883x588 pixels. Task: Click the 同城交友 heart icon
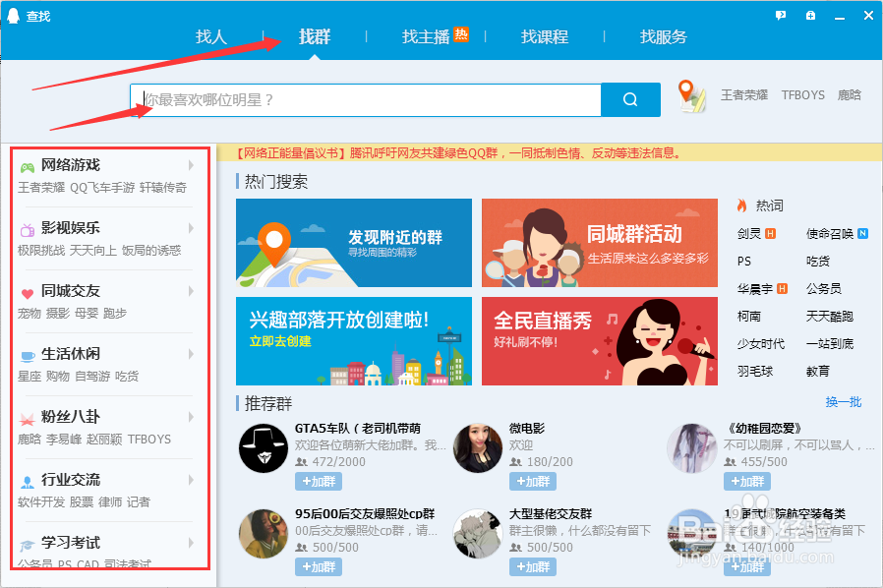click(x=27, y=293)
